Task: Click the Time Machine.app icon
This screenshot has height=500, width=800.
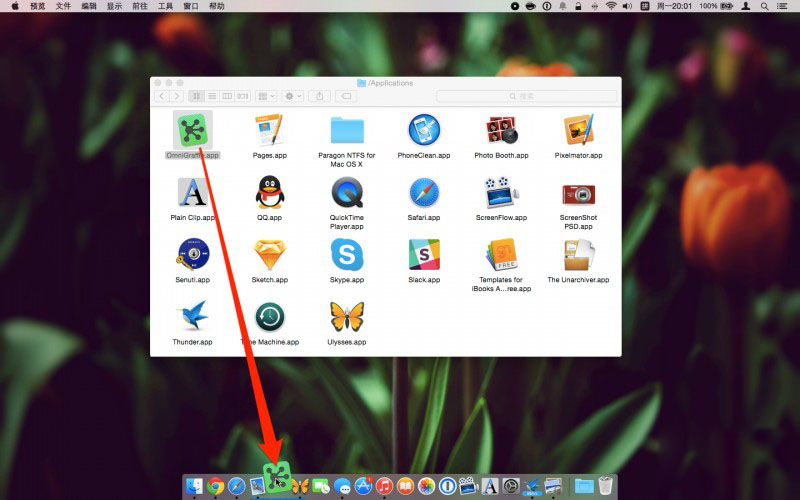Action: (x=270, y=317)
